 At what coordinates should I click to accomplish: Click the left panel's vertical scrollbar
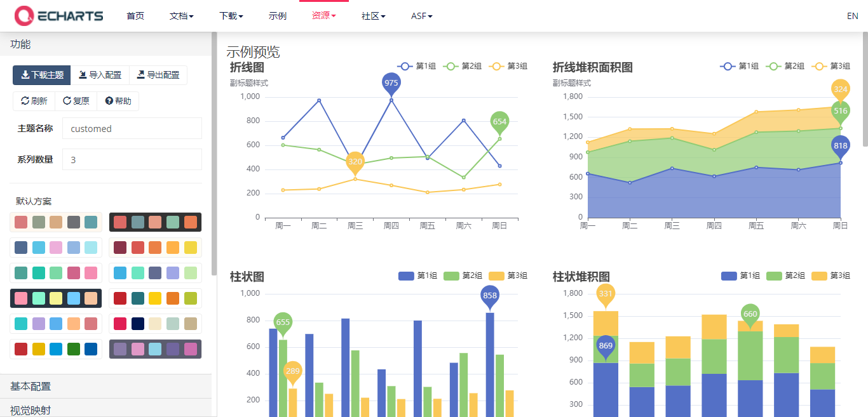[214, 154]
